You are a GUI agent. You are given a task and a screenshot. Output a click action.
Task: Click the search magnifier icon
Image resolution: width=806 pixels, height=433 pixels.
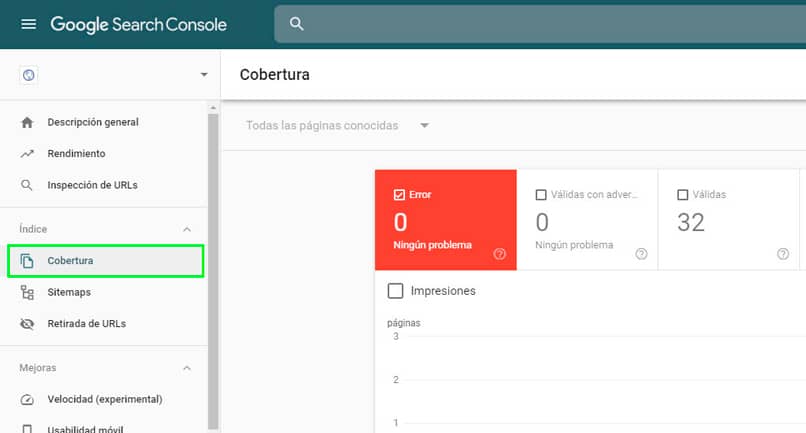(296, 24)
